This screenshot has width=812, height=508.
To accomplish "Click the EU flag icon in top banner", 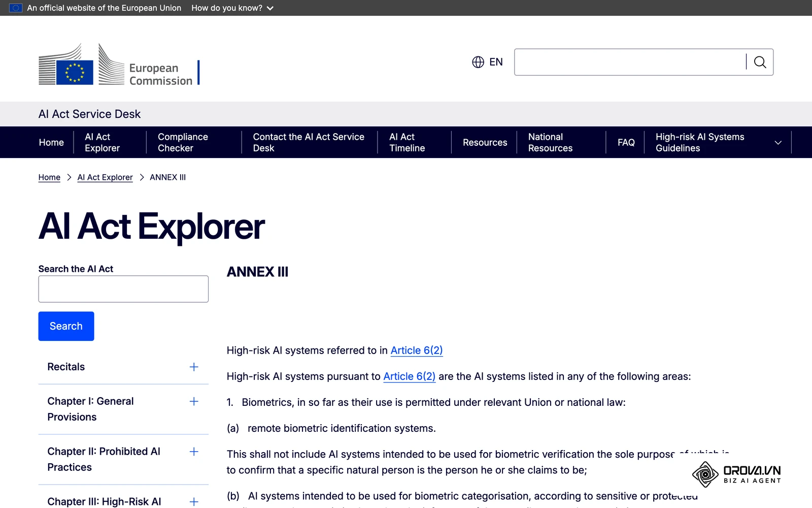I will (x=16, y=8).
